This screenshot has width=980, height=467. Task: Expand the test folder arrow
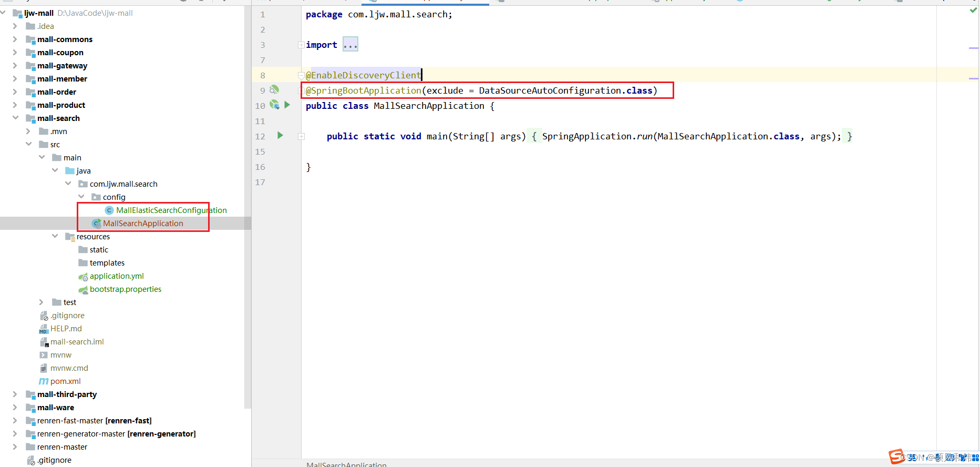(42, 302)
